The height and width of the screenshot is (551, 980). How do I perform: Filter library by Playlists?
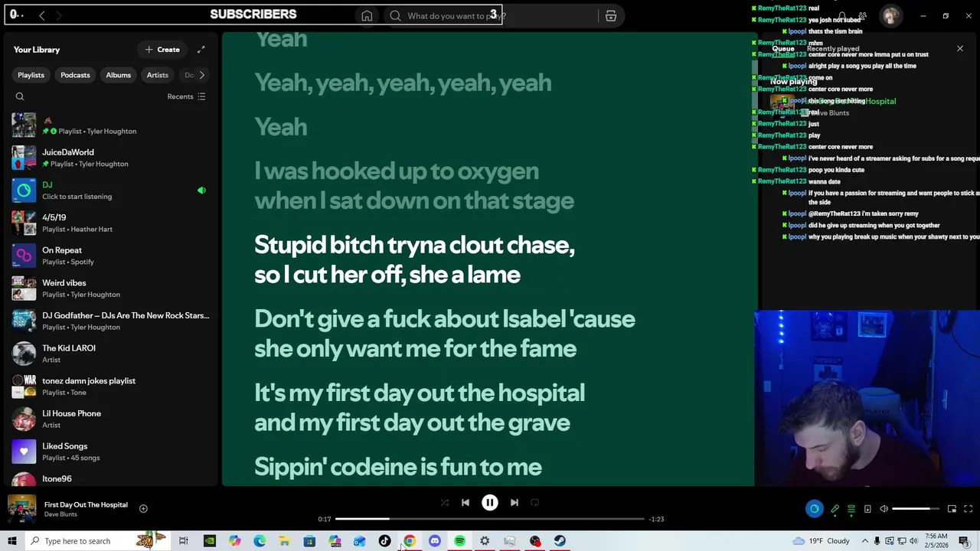31,75
